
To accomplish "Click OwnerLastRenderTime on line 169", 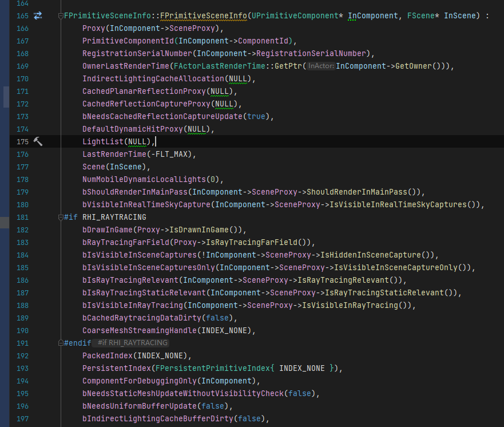I will click(126, 66).
